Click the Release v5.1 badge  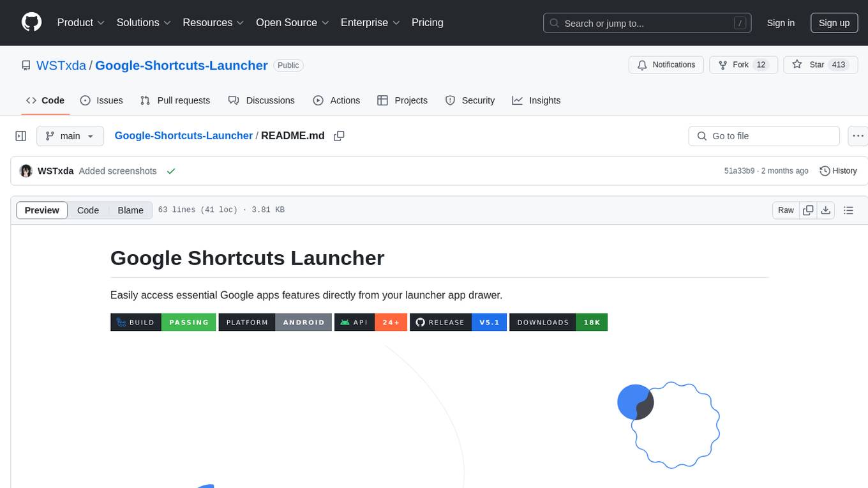click(458, 322)
